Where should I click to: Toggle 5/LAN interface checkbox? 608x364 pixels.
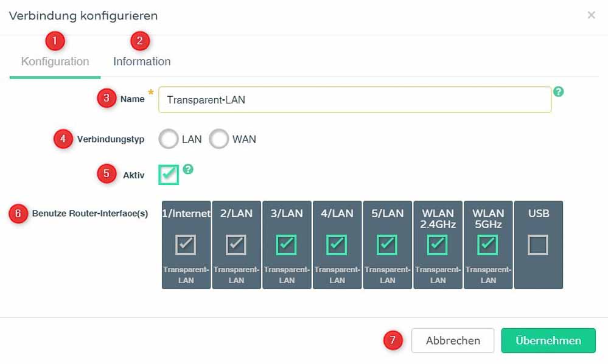(x=387, y=245)
